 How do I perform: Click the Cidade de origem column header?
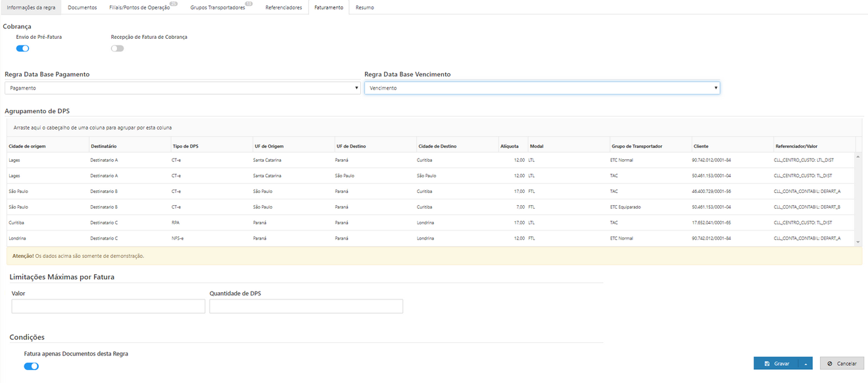[27, 146]
